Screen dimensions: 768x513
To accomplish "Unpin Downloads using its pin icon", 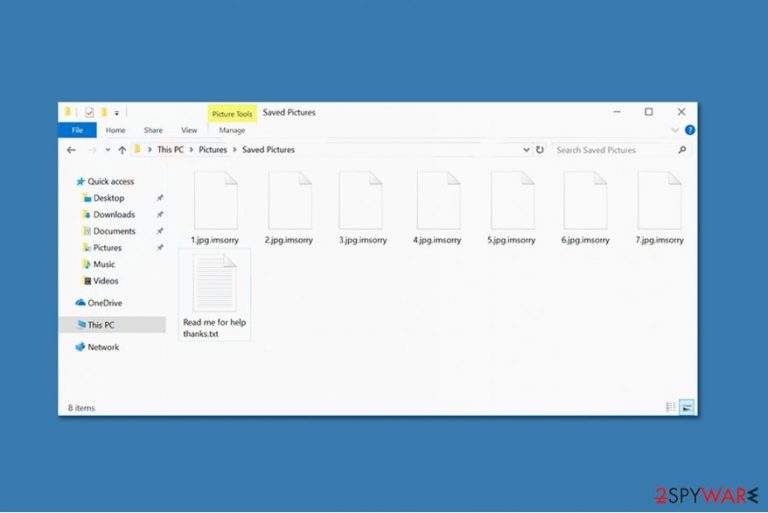I will click(x=160, y=215).
